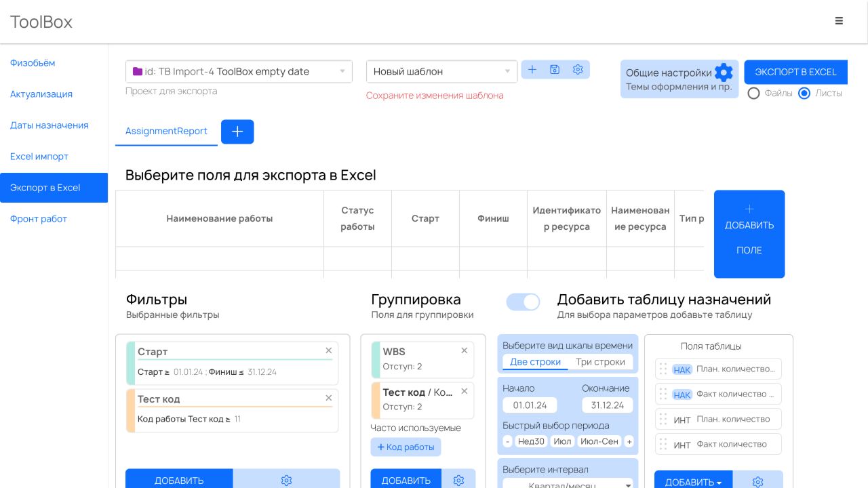Screen dimensions: 868x488
Task: Add a new sheet tab with plus button
Action: click(237, 131)
